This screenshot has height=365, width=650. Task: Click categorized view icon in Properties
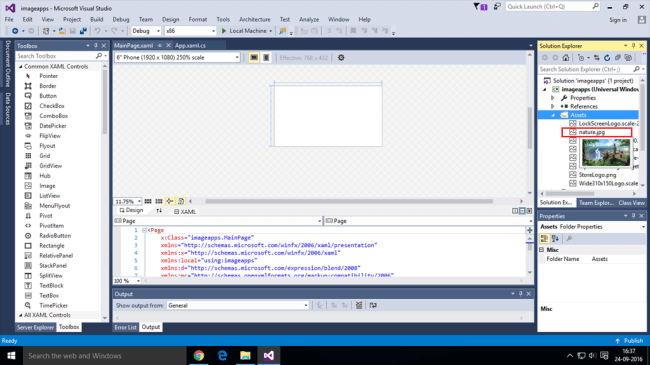click(544, 238)
